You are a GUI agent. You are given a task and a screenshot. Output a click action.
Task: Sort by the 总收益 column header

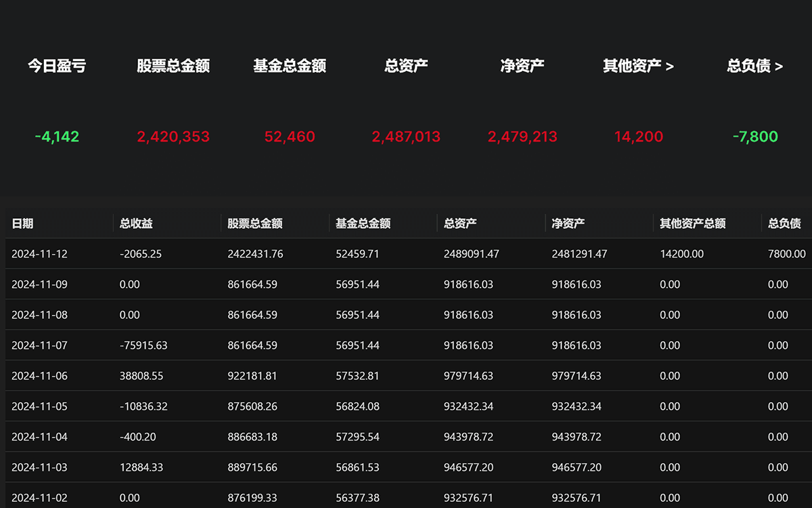click(x=136, y=224)
